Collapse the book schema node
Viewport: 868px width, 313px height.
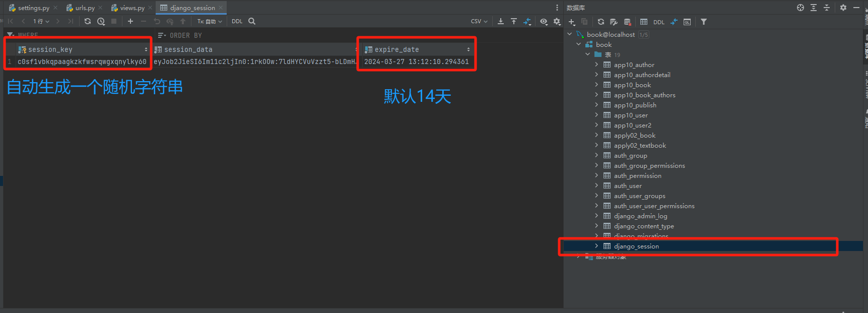click(x=579, y=44)
